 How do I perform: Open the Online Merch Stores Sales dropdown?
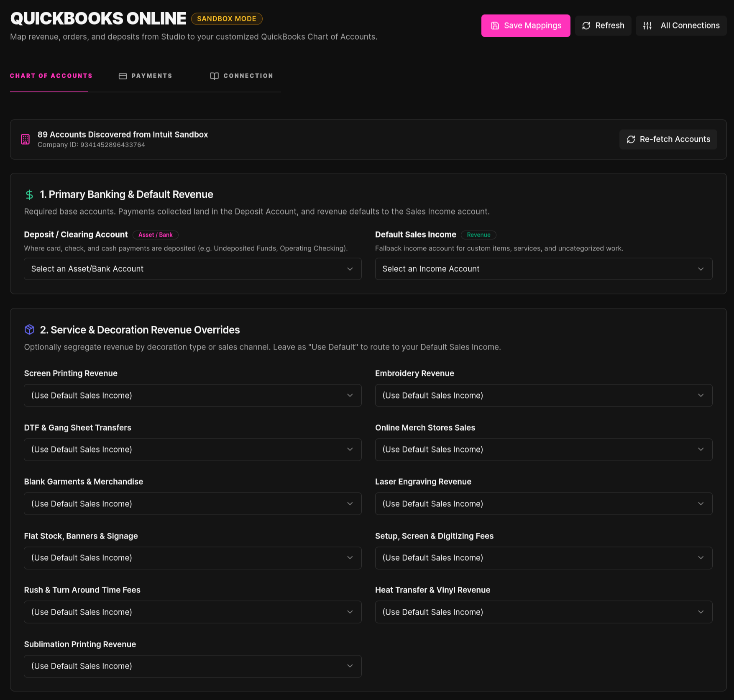click(x=543, y=450)
